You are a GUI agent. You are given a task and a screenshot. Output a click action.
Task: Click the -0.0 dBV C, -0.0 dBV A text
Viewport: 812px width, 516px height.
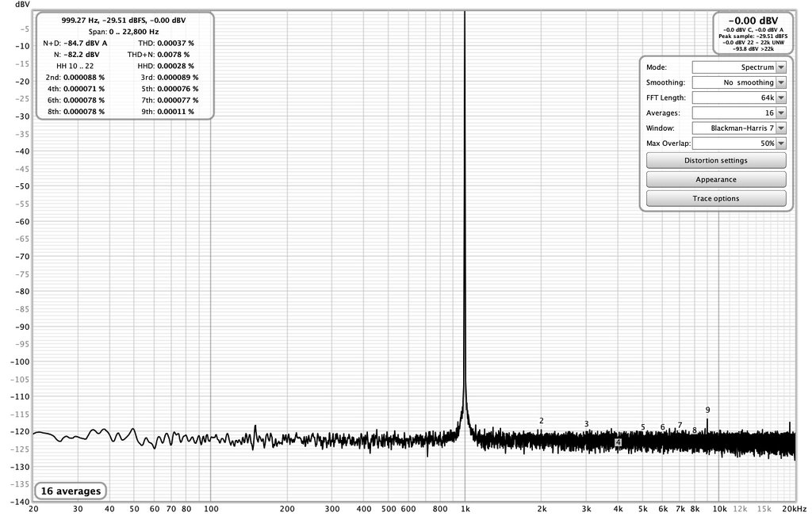(x=753, y=30)
